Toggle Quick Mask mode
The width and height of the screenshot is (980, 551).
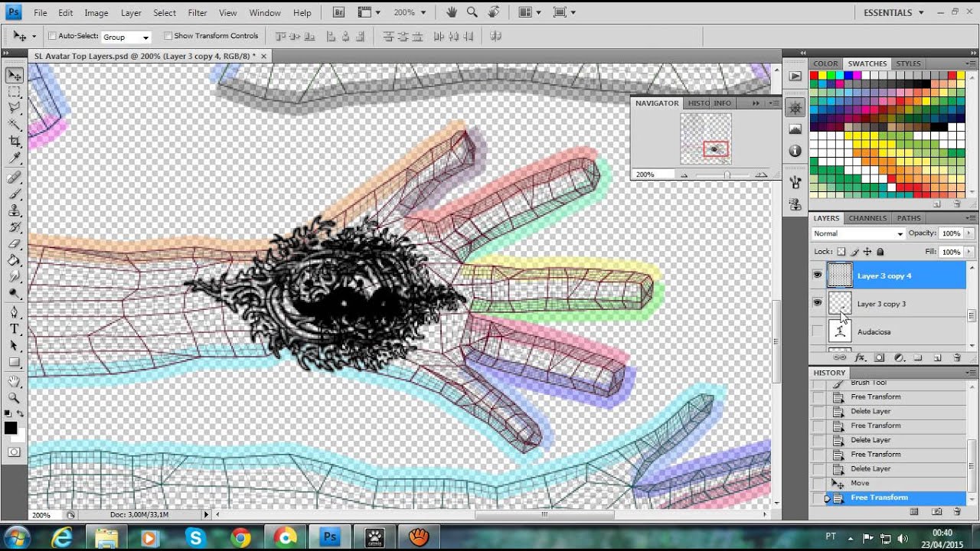point(15,452)
